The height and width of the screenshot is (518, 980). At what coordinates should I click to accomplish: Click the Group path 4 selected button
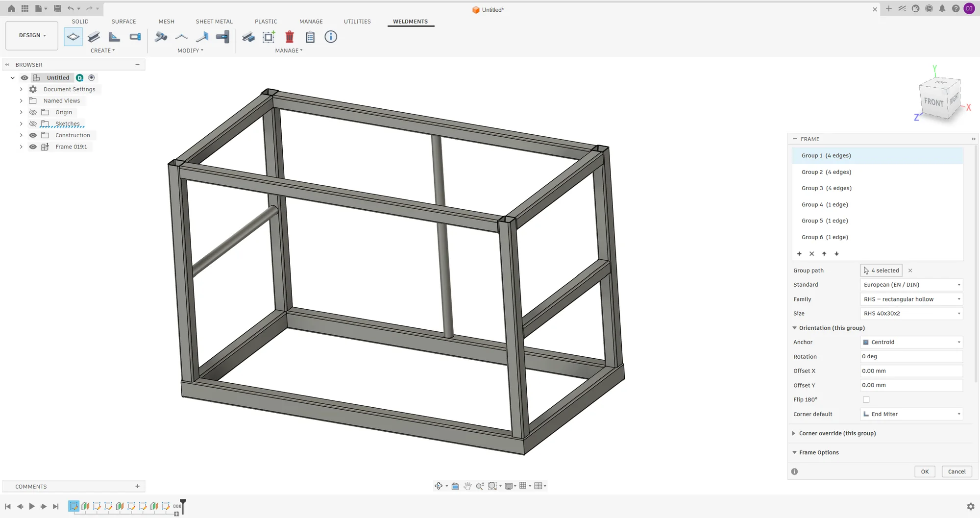pos(881,271)
